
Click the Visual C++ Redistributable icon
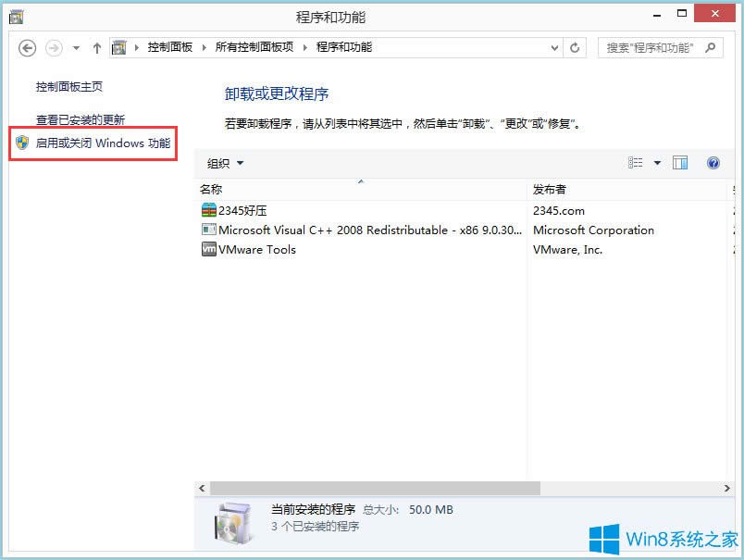(209, 230)
